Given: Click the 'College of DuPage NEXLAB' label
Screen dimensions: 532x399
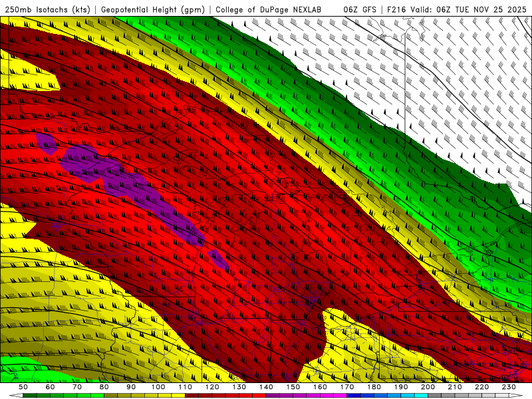Looking at the screenshot, I should click(268, 9).
